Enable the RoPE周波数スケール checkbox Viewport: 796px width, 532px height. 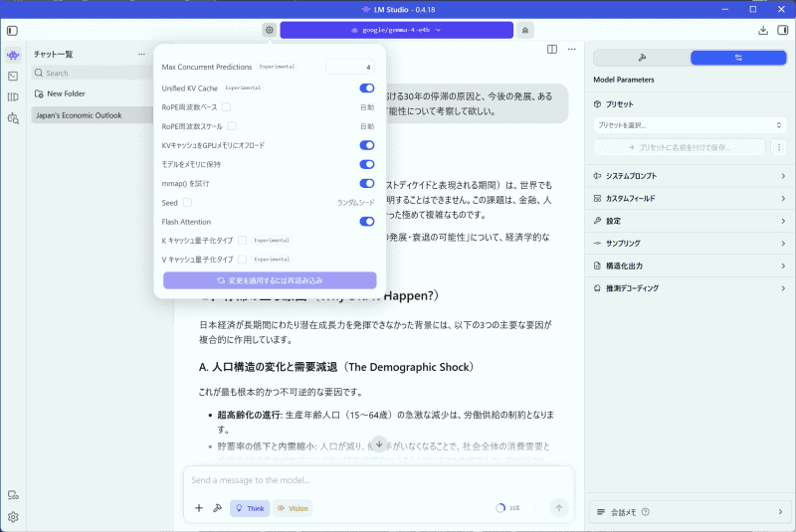coord(232,125)
